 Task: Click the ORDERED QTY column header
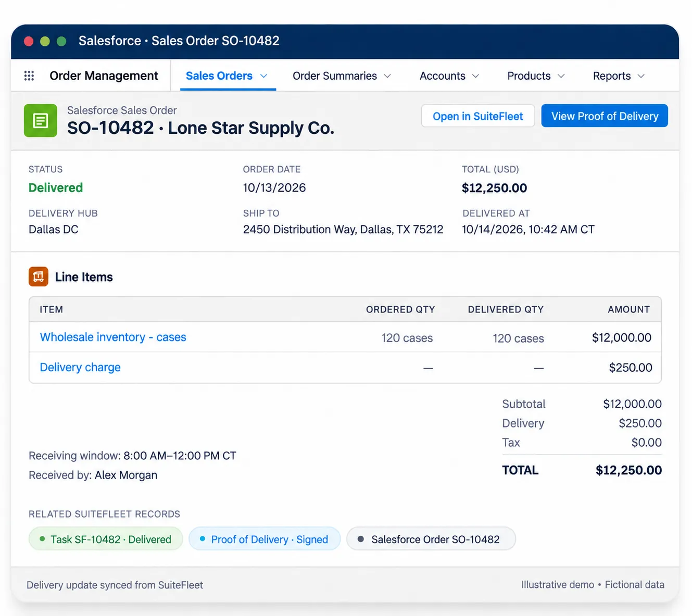coord(400,309)
